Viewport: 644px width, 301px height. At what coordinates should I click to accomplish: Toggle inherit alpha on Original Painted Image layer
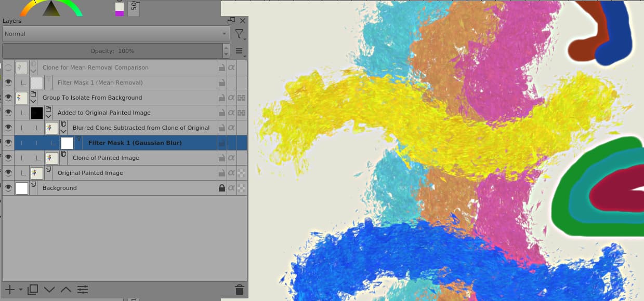click(242, 173)
